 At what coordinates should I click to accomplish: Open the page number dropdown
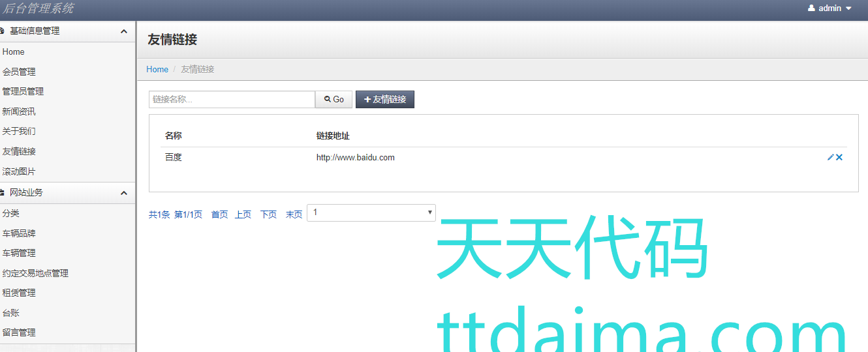pos(371,213)
